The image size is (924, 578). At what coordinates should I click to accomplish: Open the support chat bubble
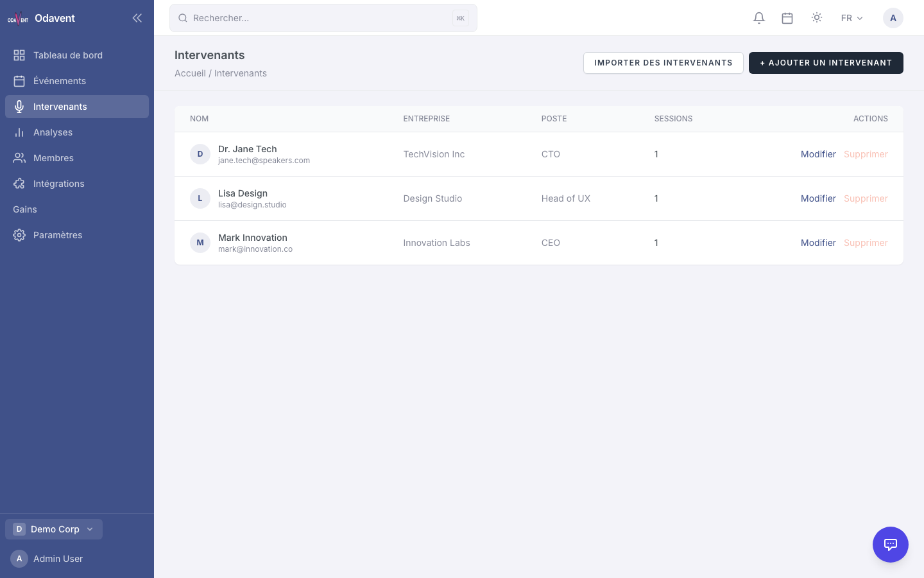click(891, 545)
